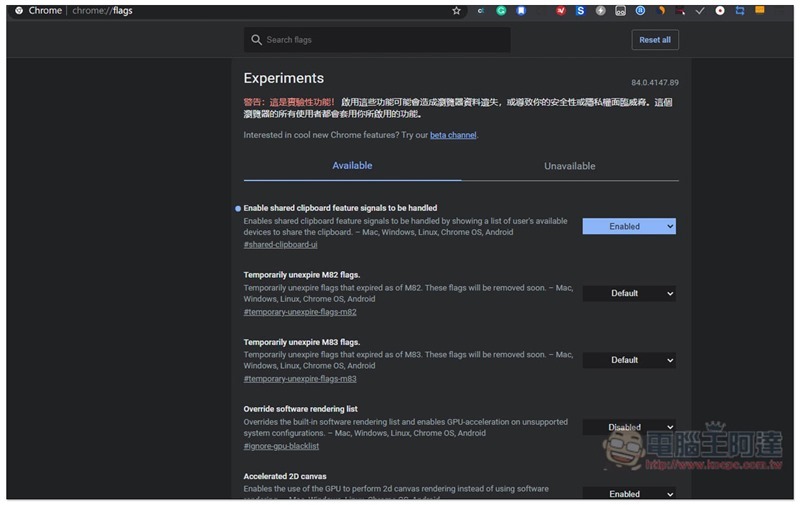Viewport: 800px width, 505px height.
Task: Click the blue bookmark extension icon
Action: coord(521,11)
